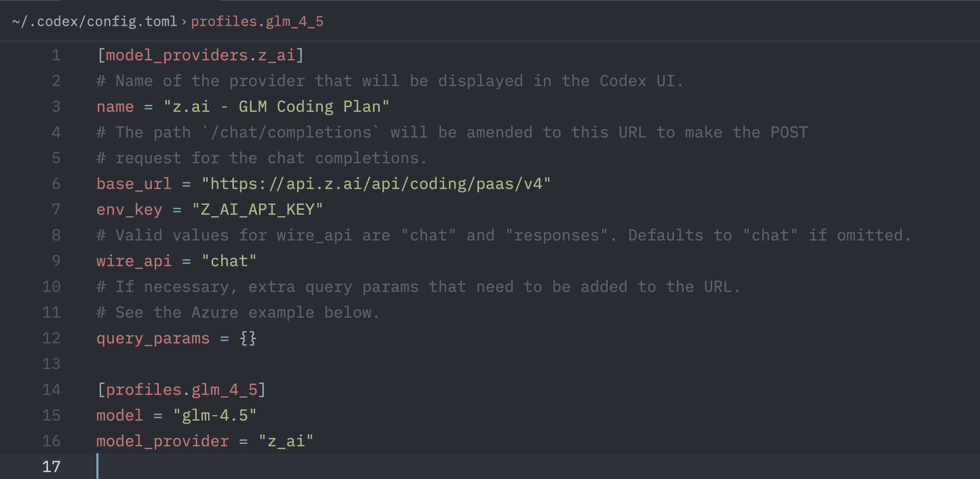Viewport: 980px width, 479px height.
Task: Click the base_url key
Action: (x=134, y=184)
